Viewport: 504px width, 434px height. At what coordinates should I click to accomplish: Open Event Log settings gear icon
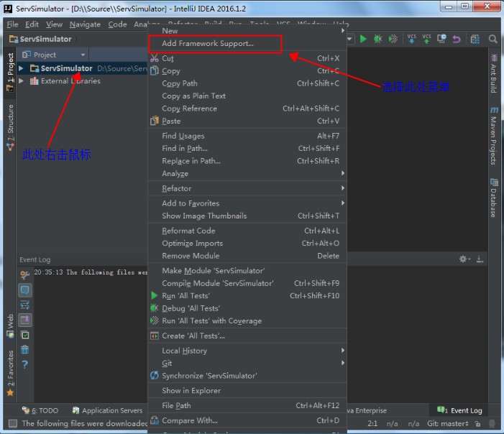click(464, 259)
